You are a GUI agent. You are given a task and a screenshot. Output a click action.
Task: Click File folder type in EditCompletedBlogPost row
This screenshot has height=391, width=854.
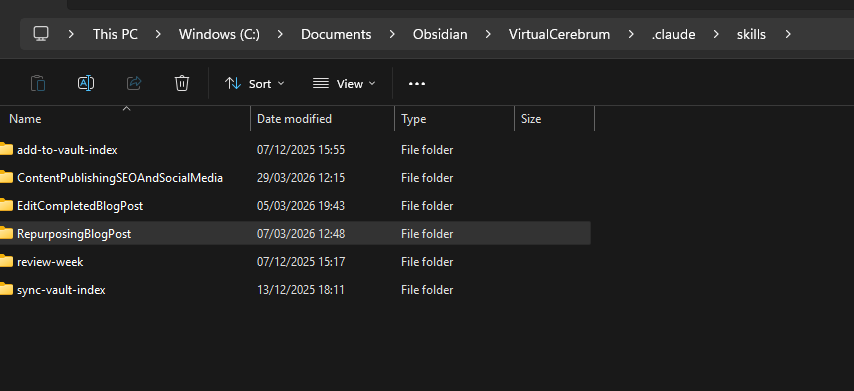(x=427, y=206)
